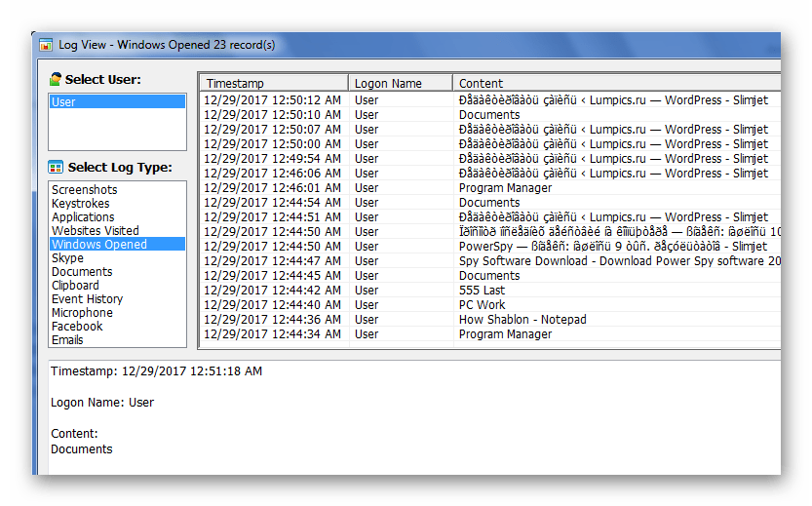Click the Select User icon
This screenshot has height=506, width=812.
coord(56,80)
